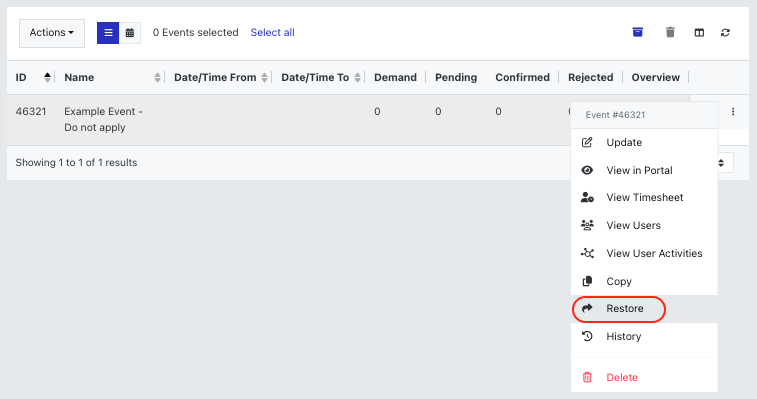Click the eye icon for View in Portal
The image size is (757, 399).
tap(587, 170)
